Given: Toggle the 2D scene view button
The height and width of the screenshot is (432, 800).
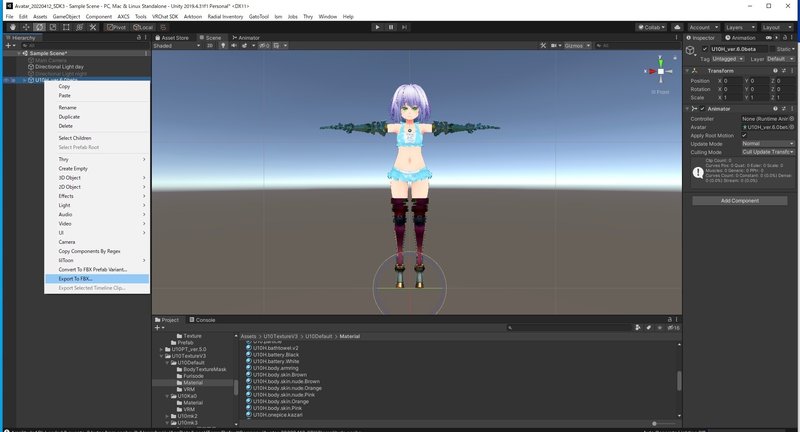Looking at the screenshot, I should click(x=210, y=45).
